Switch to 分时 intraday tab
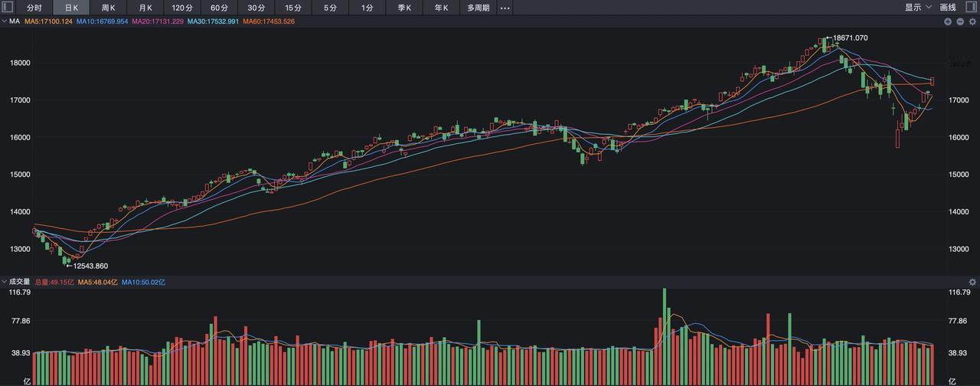Image resolution: width=980 pixels, height=386 pixels. point(34,8)
